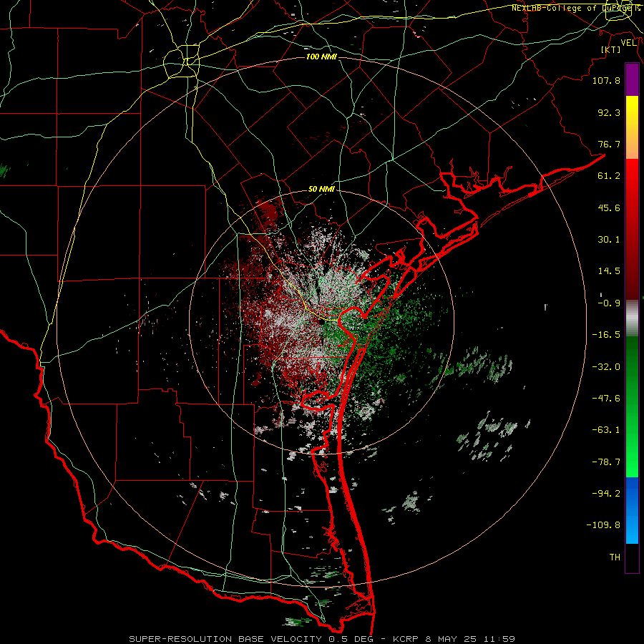Click the 92.3 velocity scale value
The image size is (644, 644).
point(609,112)
